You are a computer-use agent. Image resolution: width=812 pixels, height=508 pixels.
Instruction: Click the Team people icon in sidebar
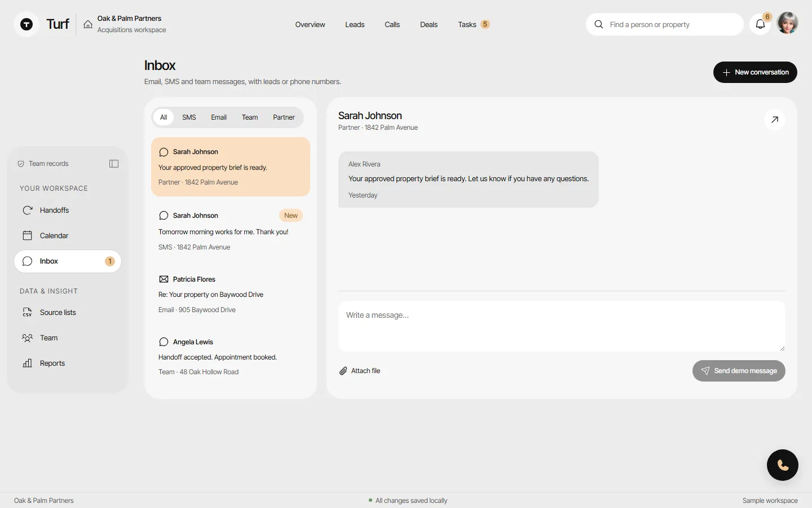27,338
